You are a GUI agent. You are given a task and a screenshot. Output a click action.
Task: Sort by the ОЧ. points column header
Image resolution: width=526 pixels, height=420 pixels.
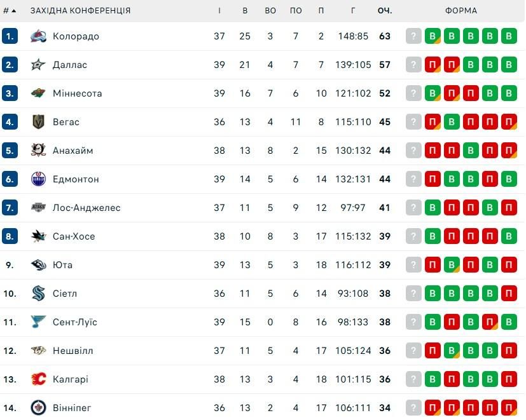(384, 11)
